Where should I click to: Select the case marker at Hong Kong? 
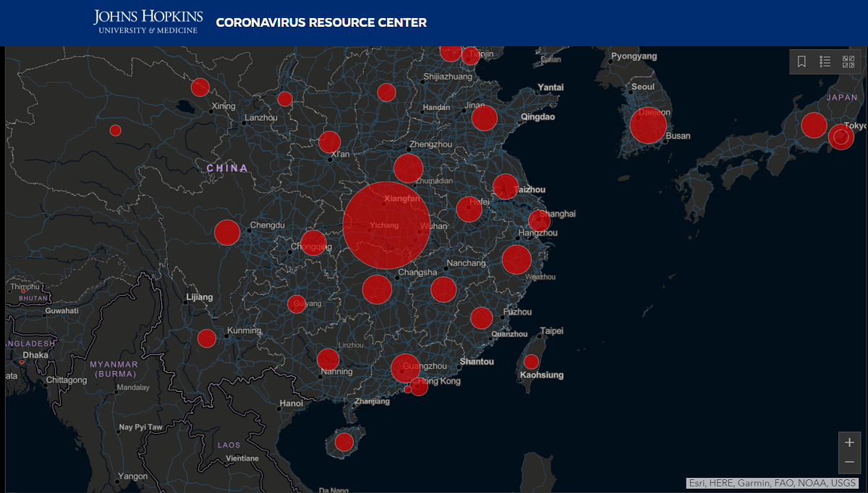419,387
